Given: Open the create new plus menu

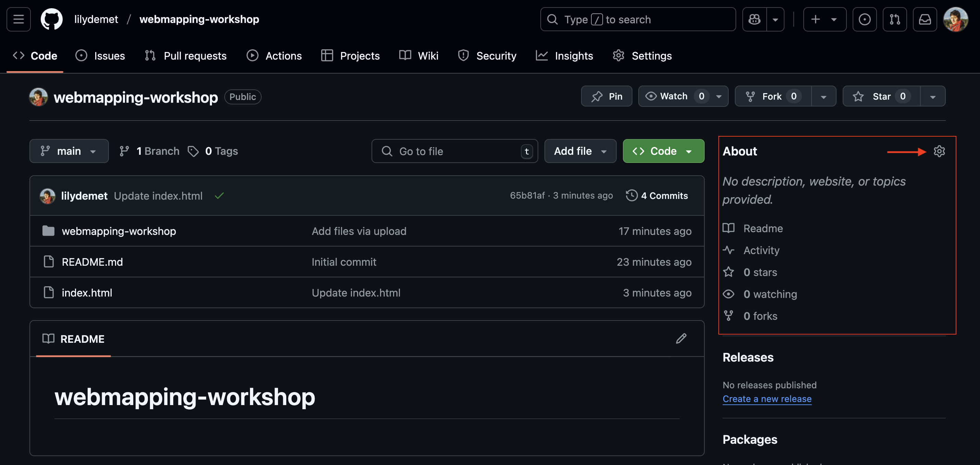Looking at the screenshot, I should [x=825, y=19].
